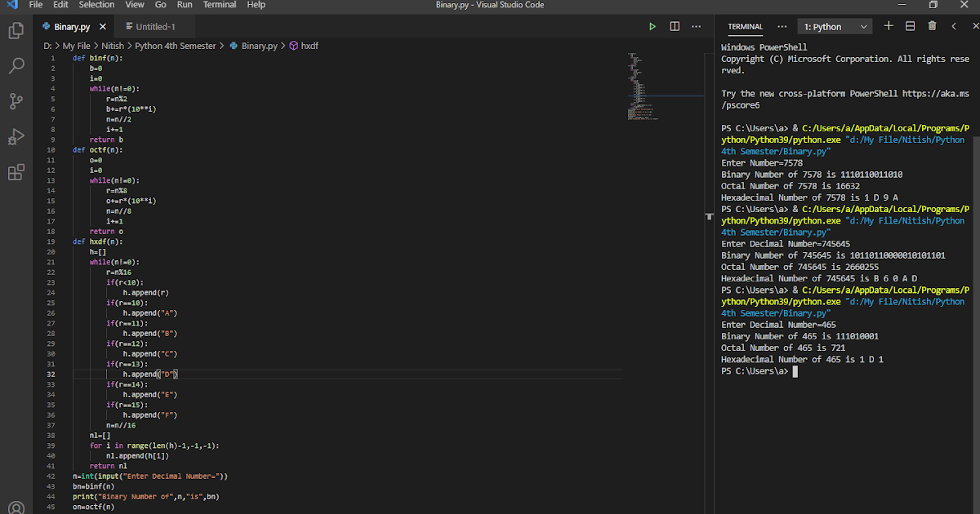Click 'def hxdf(n):' code line
Screen dimensions: 980x514
point(96,241)
